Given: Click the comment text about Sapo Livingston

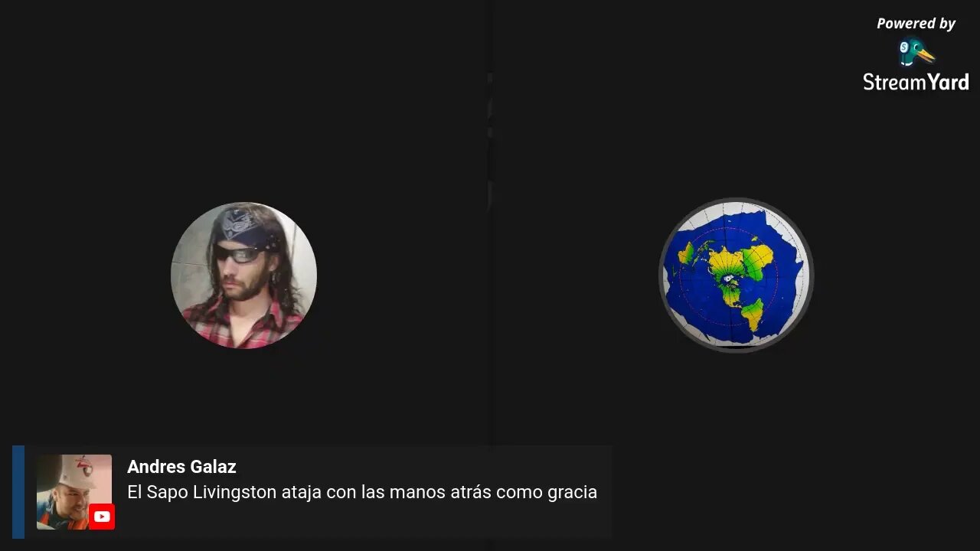Looking at the screenshot, I should pos(362,492).
